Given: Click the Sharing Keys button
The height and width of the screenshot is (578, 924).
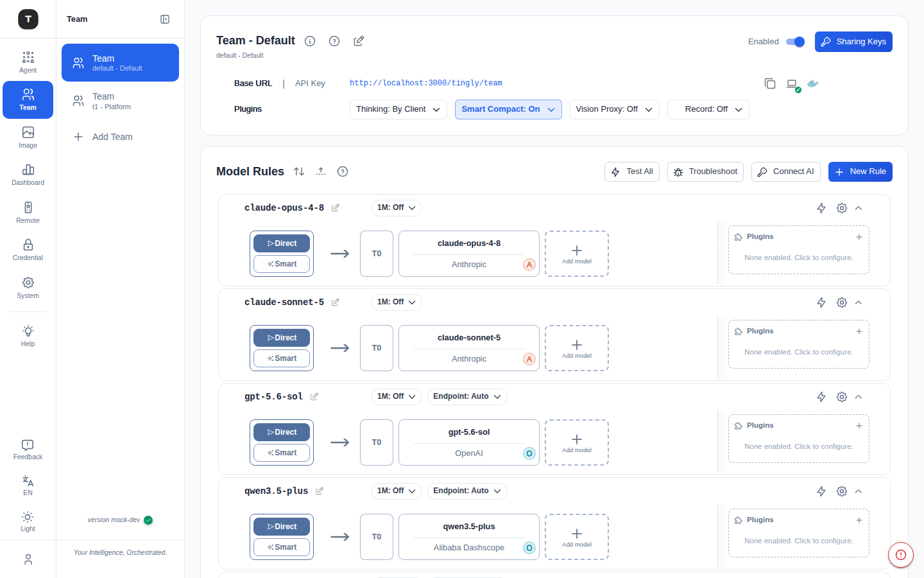Looking at the screenshot, I should tap(853, 42).
